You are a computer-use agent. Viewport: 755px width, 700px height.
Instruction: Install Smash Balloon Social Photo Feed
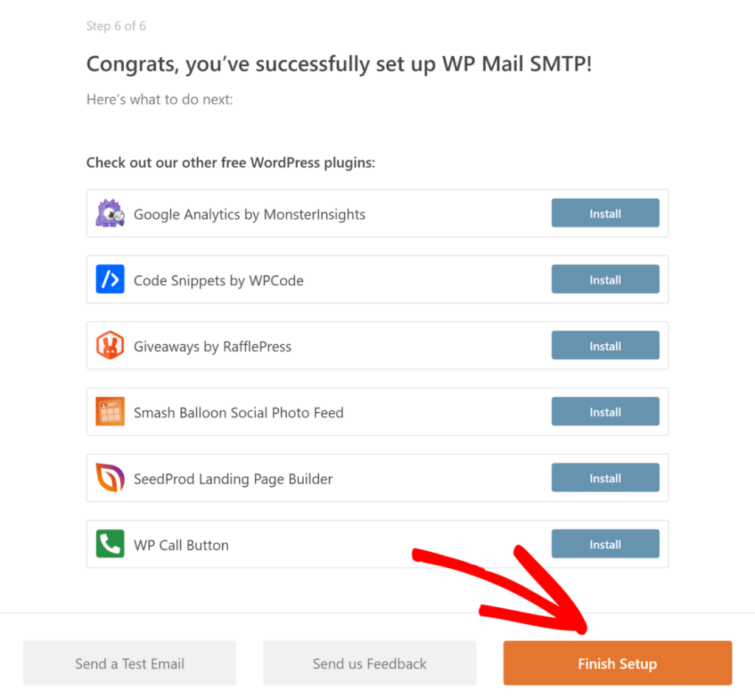(x=605, y=411)
